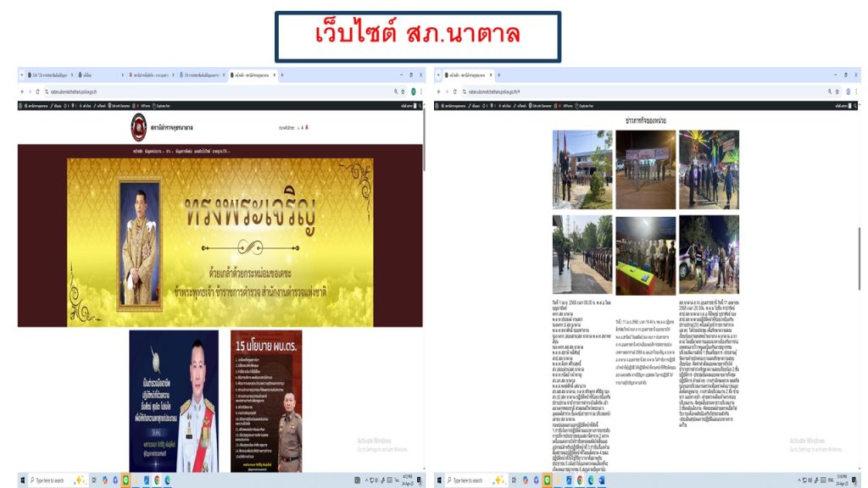
Task: Click the largest red A font-size link
Action: (306, 127)
